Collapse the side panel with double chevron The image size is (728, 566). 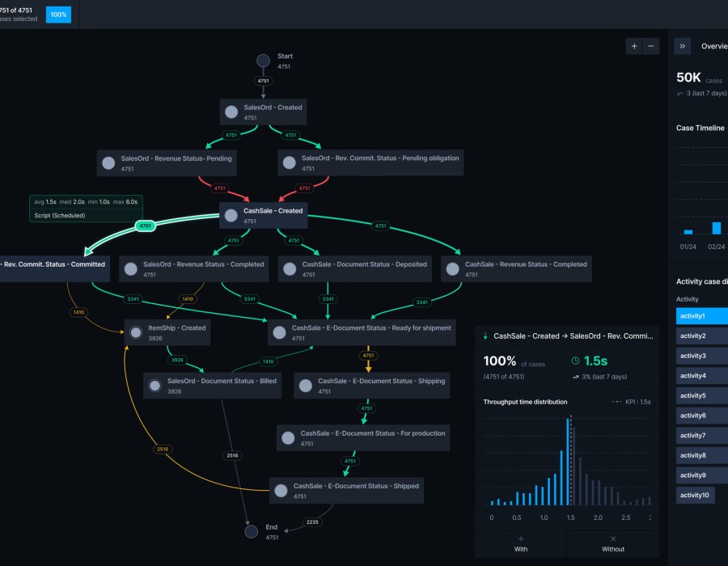pos(683,47)
